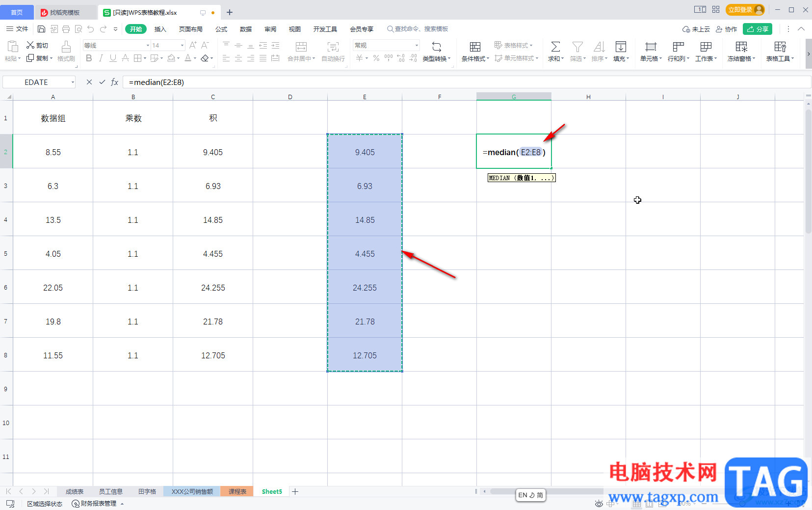Click the percent style icon

point(376,58)
